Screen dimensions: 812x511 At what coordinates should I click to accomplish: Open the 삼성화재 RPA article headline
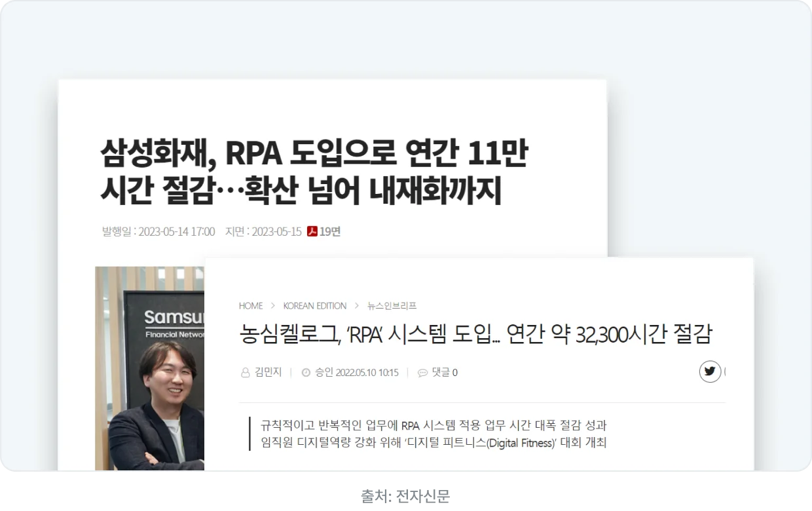point(314,172)
